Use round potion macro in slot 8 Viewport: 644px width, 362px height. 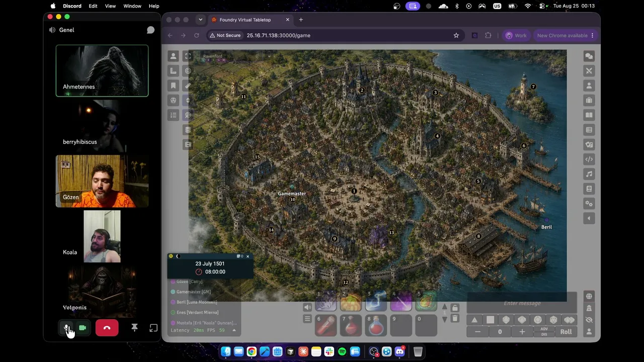click(376, 325)
